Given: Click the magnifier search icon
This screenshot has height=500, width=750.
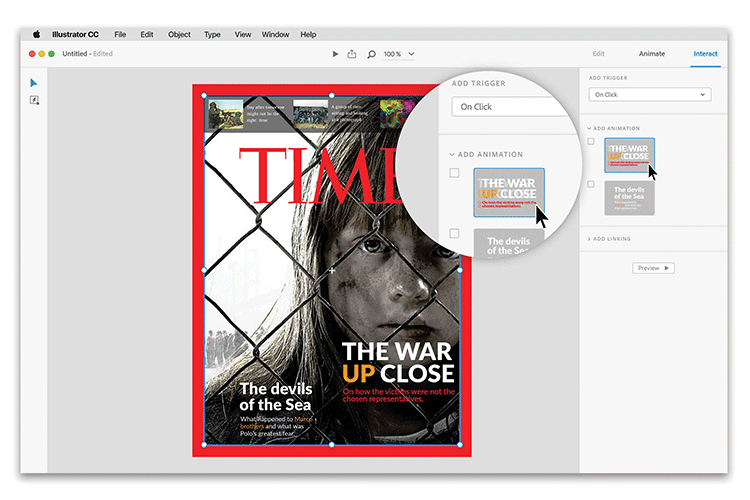Looking at the screenshot, I should pos(371,54).
